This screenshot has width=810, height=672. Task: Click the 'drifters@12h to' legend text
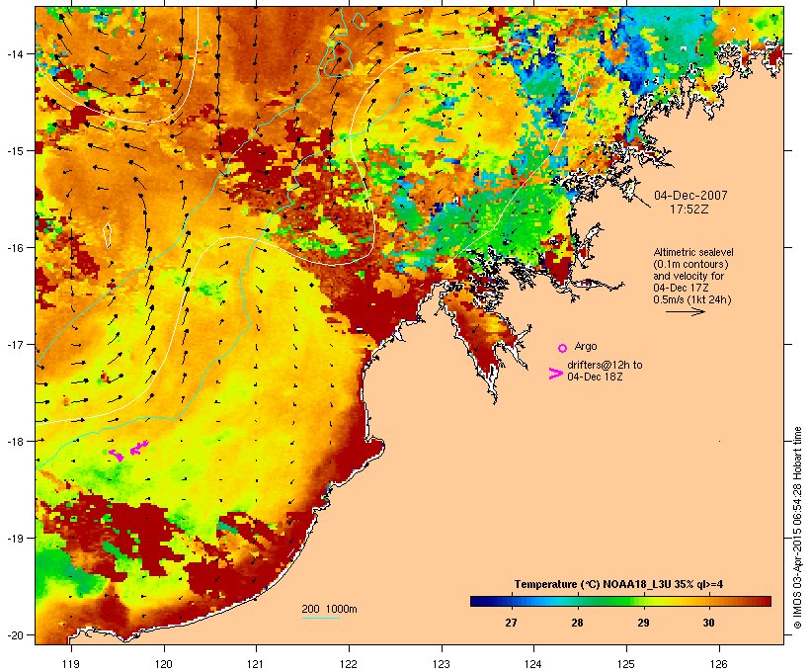point(605,365)
